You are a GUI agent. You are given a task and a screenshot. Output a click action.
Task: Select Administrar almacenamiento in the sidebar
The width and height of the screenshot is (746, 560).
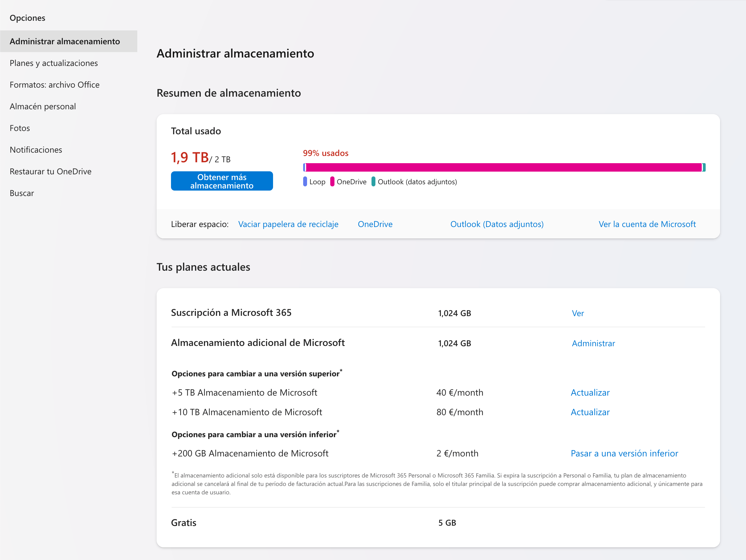[68, 41]
